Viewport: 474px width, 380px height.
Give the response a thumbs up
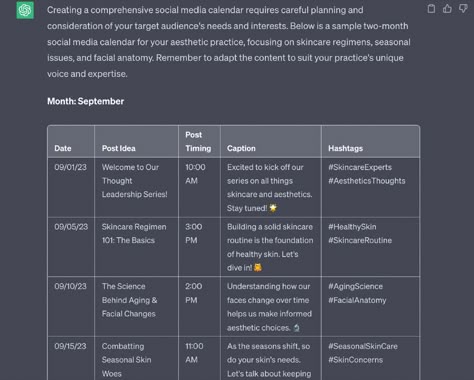click(x=447, y=9)
